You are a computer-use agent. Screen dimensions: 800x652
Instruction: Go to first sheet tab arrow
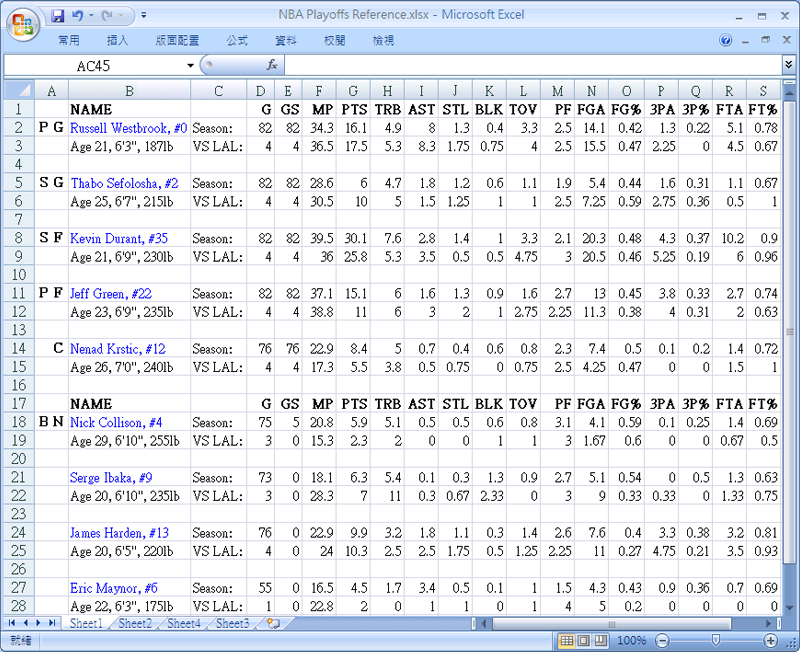[11, 622]
